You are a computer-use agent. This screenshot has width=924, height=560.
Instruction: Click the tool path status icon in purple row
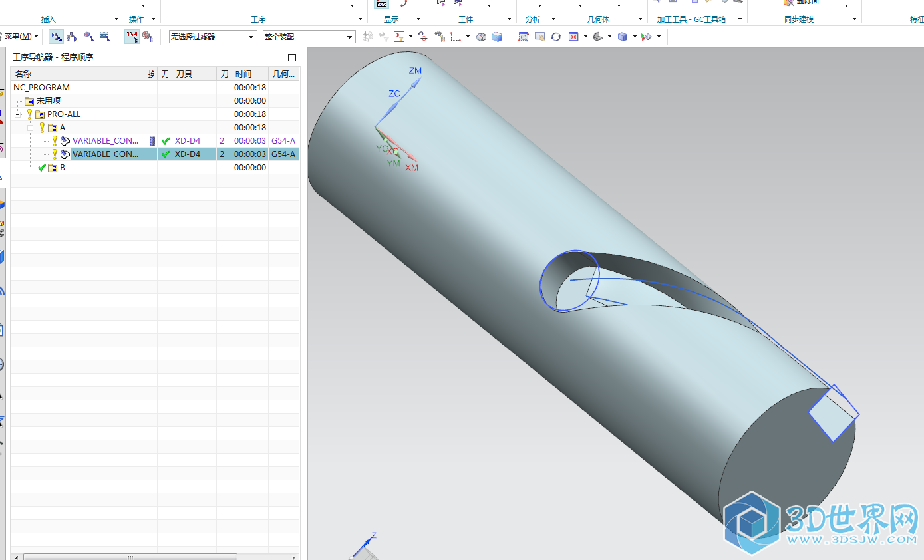coord(166,141)
